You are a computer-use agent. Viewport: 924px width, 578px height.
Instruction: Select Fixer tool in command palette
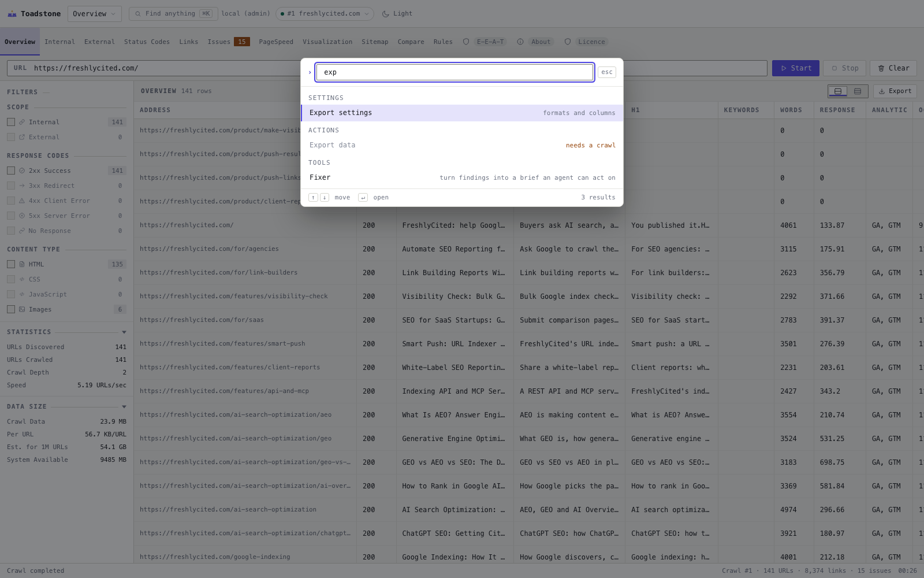(x=462, y=177)
